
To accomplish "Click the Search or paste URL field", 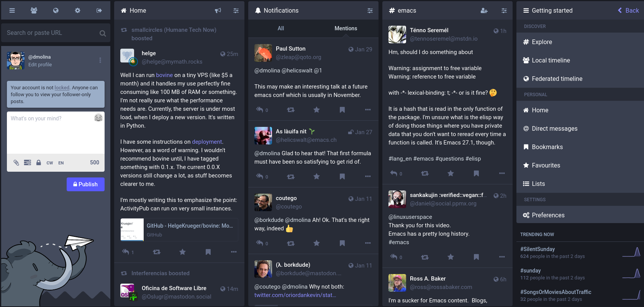I will pyautogui.click(x=52, y=33).
